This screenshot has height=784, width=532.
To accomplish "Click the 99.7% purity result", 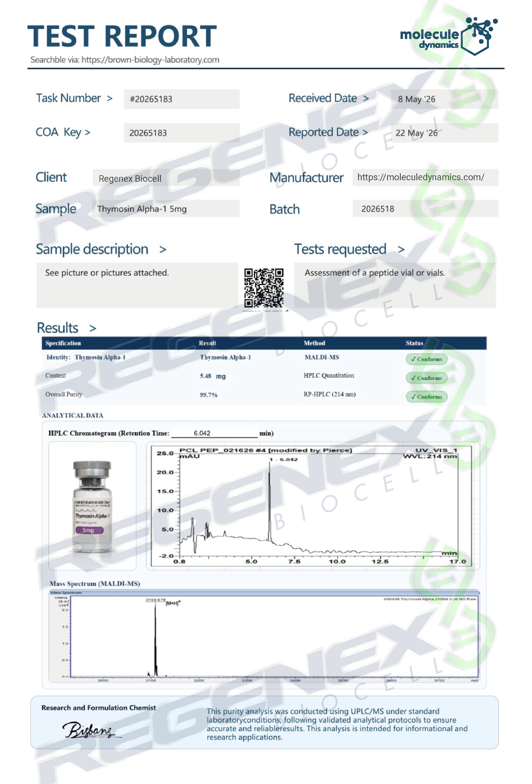I will 208,395.
